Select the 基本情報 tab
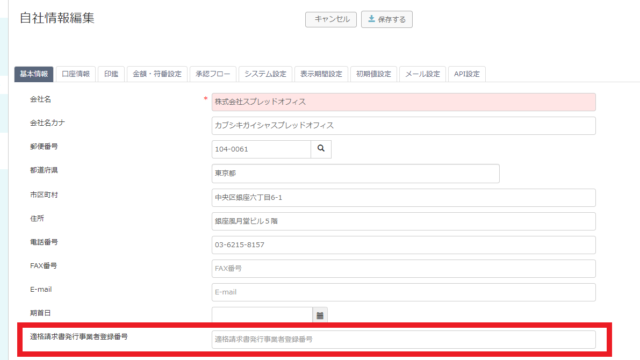The height and width of the screenshot is (360, 640). point(34,74)
